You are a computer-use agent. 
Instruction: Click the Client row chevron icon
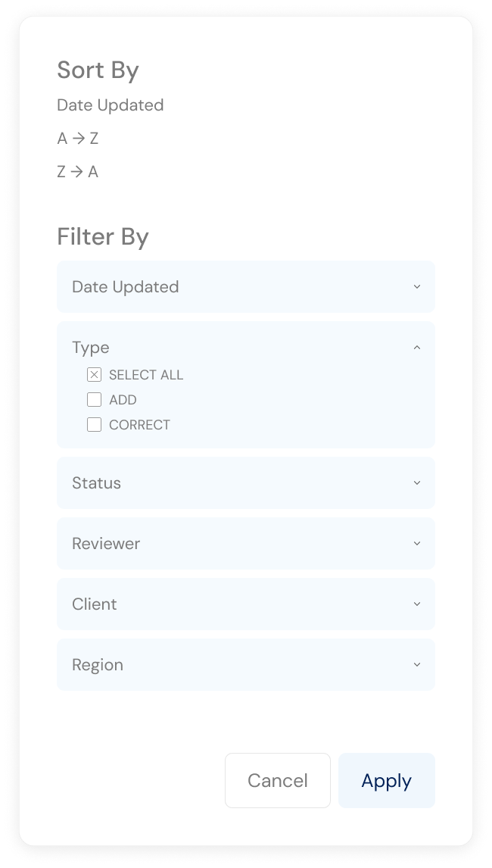click(417, 604)
